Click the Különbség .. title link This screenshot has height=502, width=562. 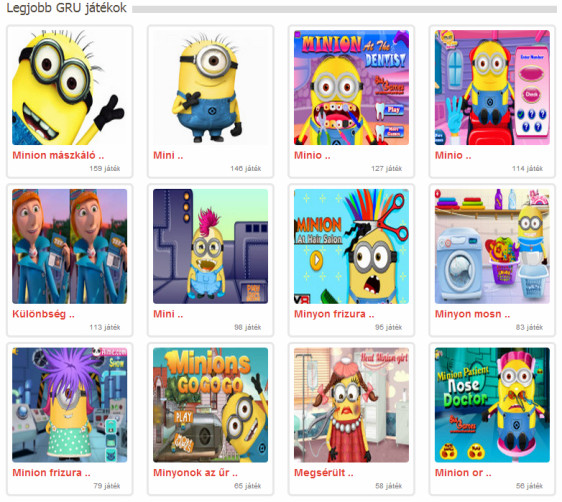click(x=43, y=314)
